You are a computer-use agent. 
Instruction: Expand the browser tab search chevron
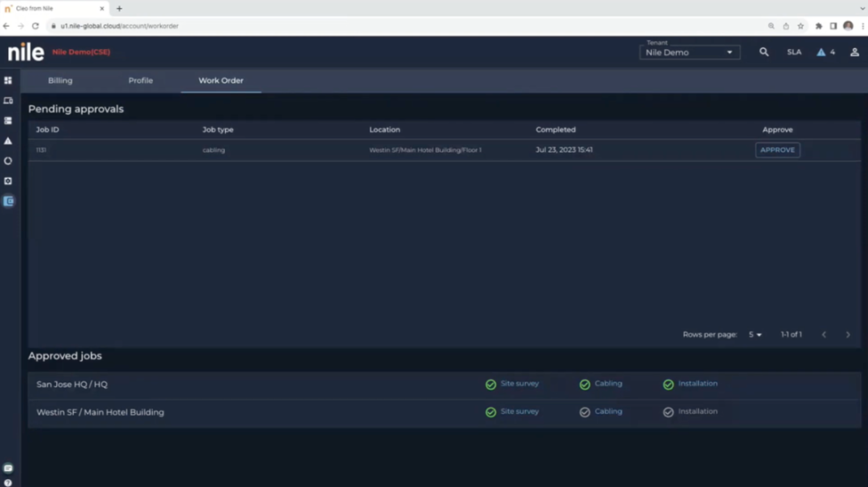[x=862, y=8]
